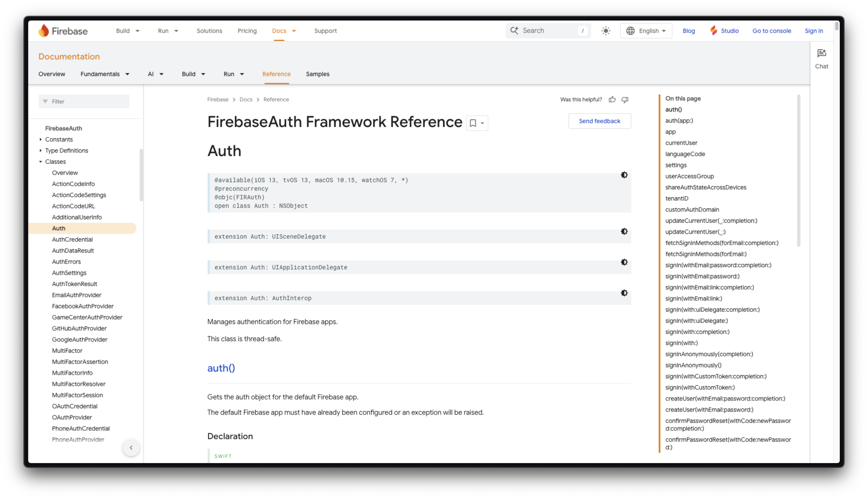Collapse the Classes tree section
This screenshot has height=499, width=868.
40,162
